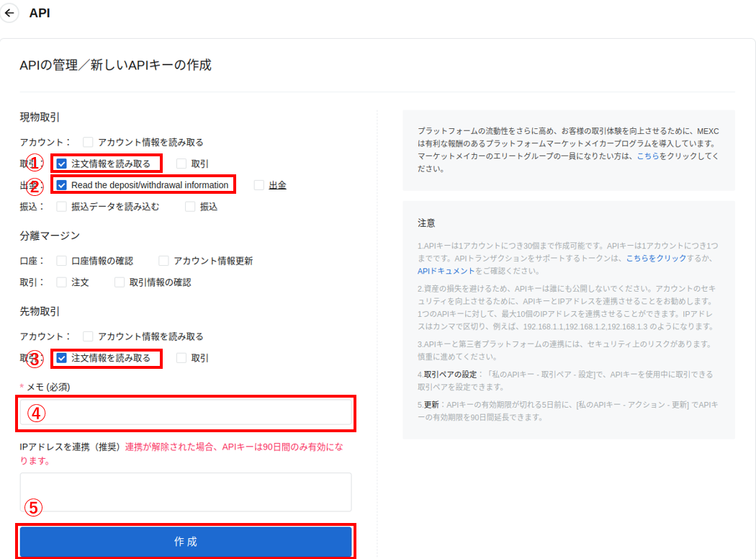Click the '現物取引' section heading
Screen dimensions: 756x559
(40, 117)
